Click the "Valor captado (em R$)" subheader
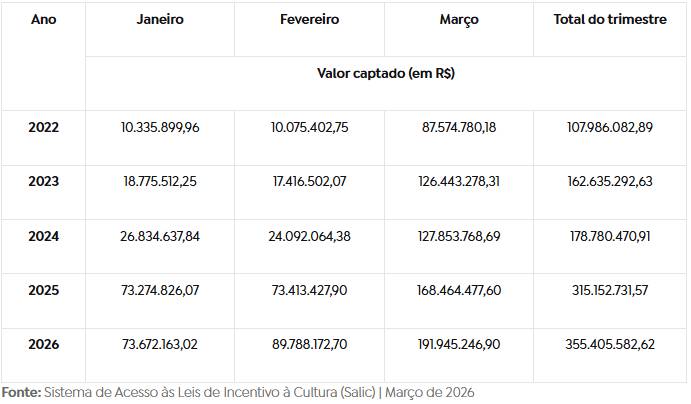The height and width of the screenshot is (404, 691). coord(386,73)
